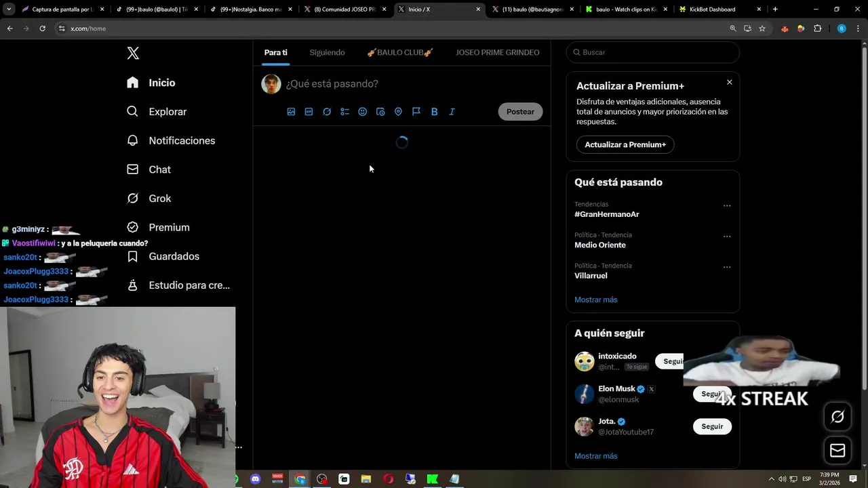The height and width of the screenshot is (488, 868).
Task: Click the X logo
Action: [133, 53]
